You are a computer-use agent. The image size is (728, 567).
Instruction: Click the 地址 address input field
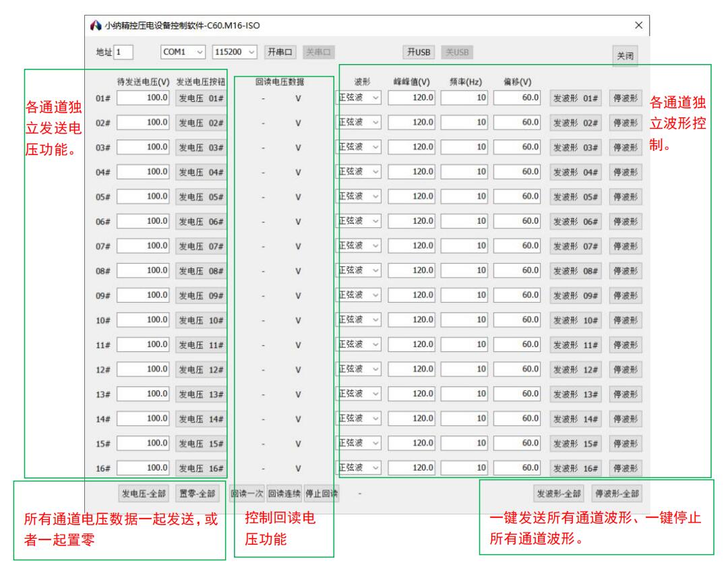(x=124, y=52)
